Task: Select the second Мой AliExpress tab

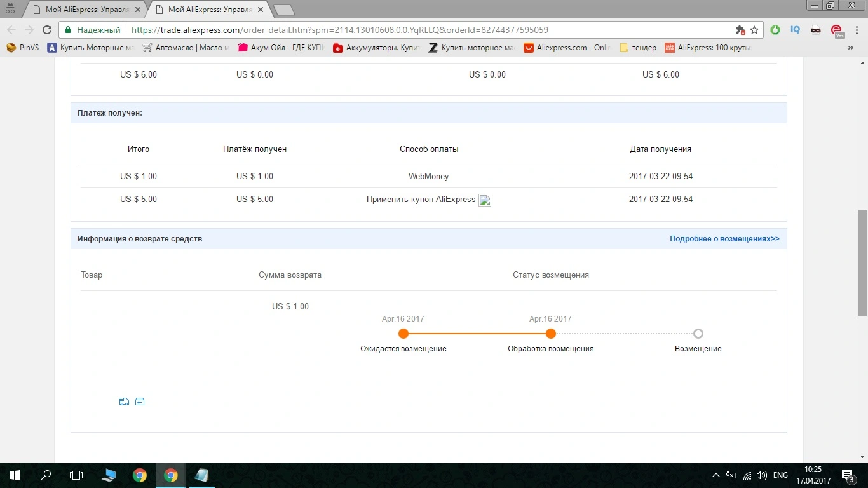Action: [209, 10]
